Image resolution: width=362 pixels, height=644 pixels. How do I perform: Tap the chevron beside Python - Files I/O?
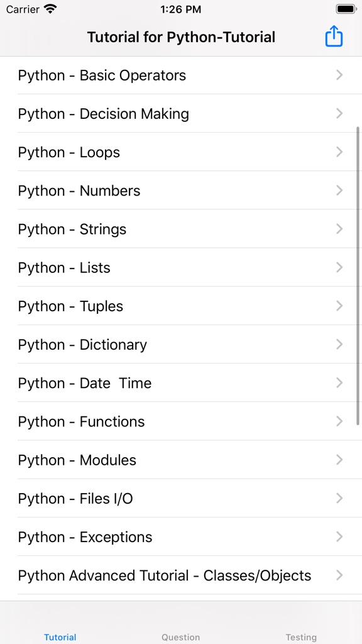click(x=339, y=498)
